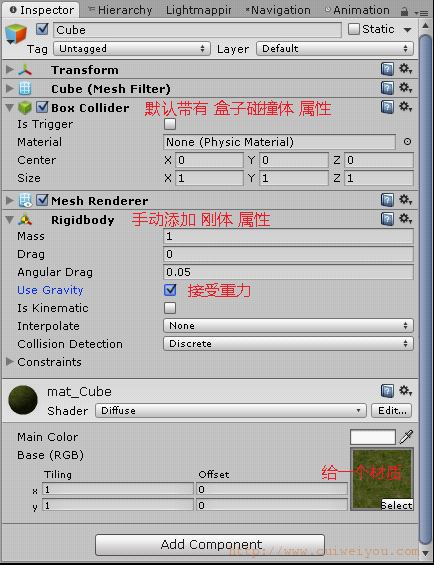Uncheck Use Gravity checkbox
Viewport: 434px width, 565px height.
[x=170, y=290]
